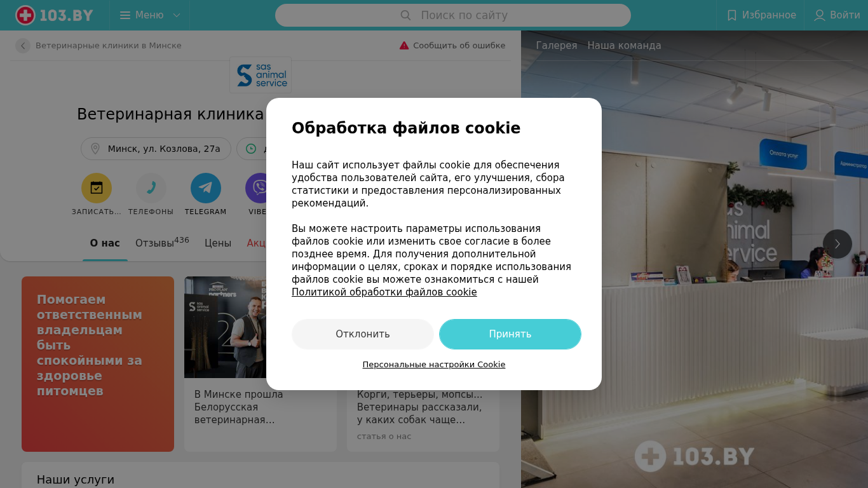Open the phones handset icon
Viewport: 868px width, 488px height.
[151, 188]
